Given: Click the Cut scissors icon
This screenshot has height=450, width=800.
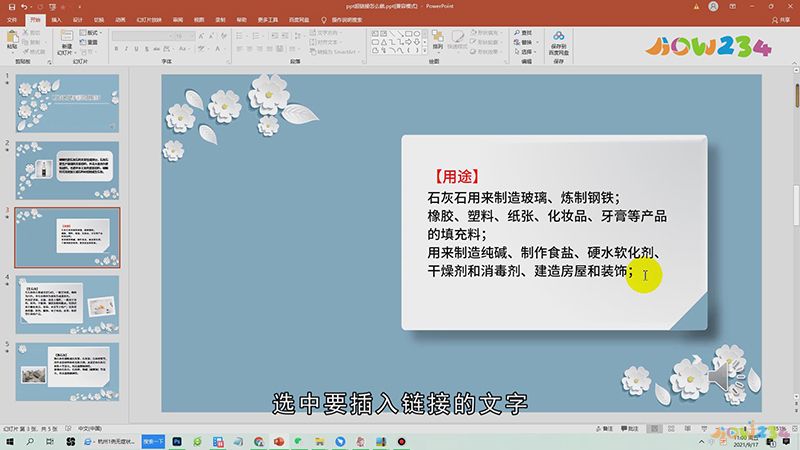Looking at the screenshot, I should pyautogui.click(x=26, y=33).
